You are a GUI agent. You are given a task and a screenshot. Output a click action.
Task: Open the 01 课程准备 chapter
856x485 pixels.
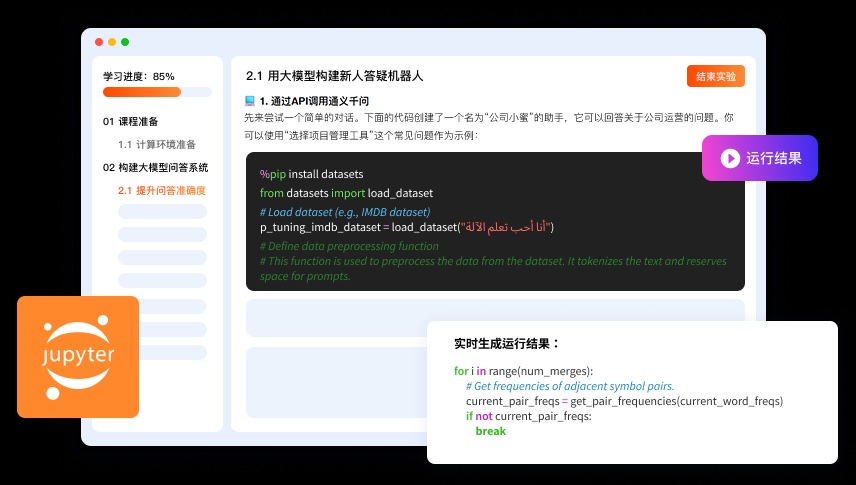[x=130, y=121]
